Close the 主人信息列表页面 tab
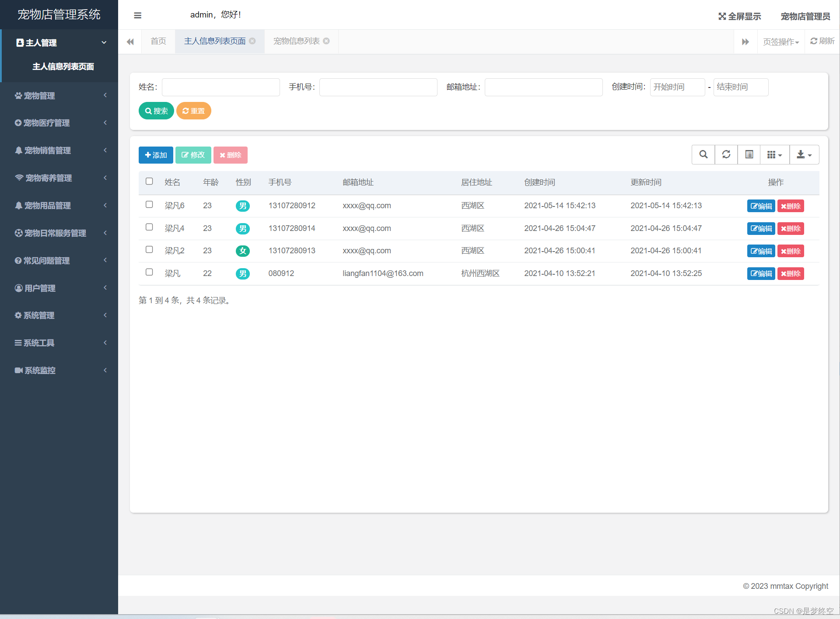 point(252,41)
